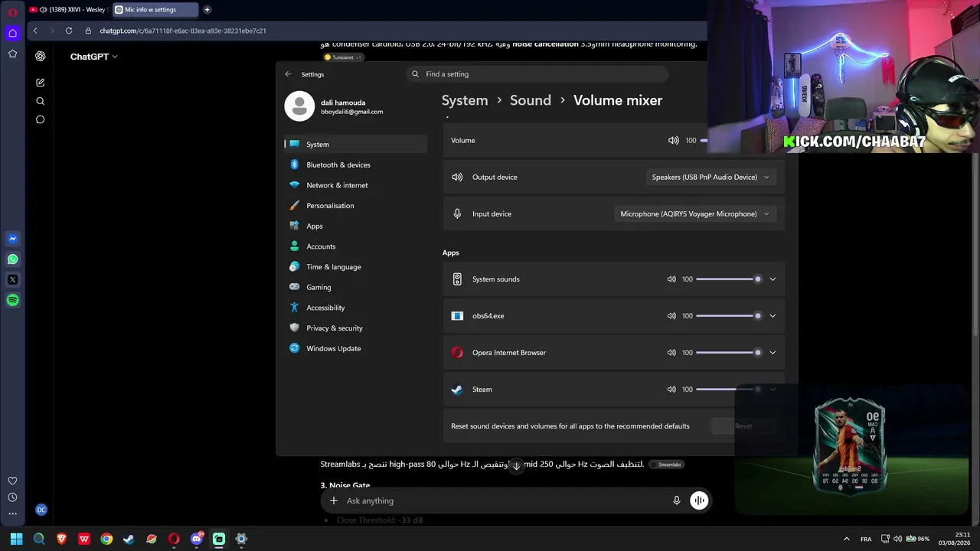Open WhatsApp in the Opera sidebar

coord(12,259)
